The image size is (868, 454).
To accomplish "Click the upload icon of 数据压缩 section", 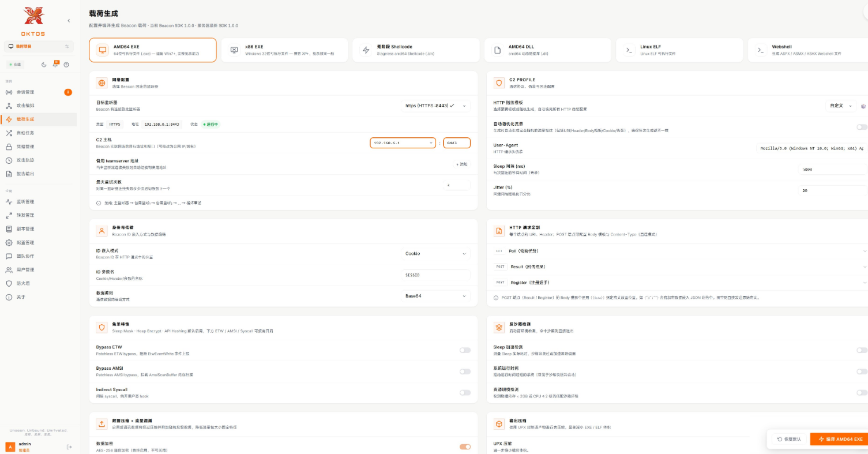I will [x=102, y=424].
